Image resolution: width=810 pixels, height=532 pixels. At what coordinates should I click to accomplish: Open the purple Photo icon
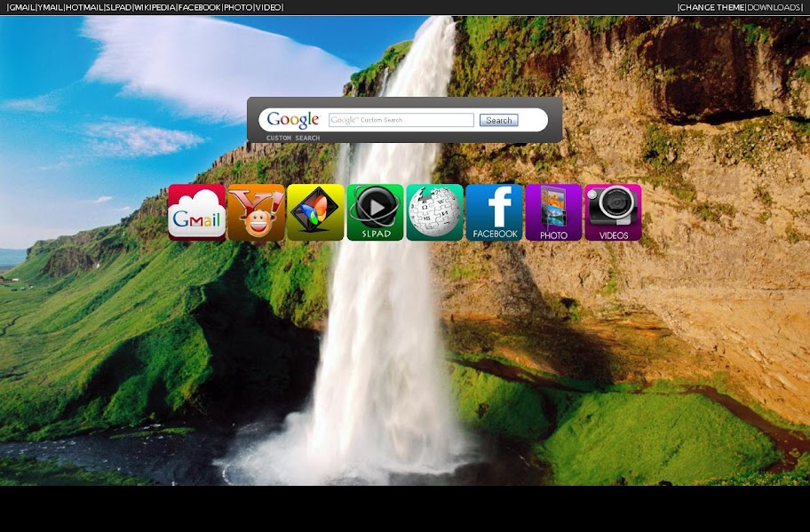(x=554, y=212)
